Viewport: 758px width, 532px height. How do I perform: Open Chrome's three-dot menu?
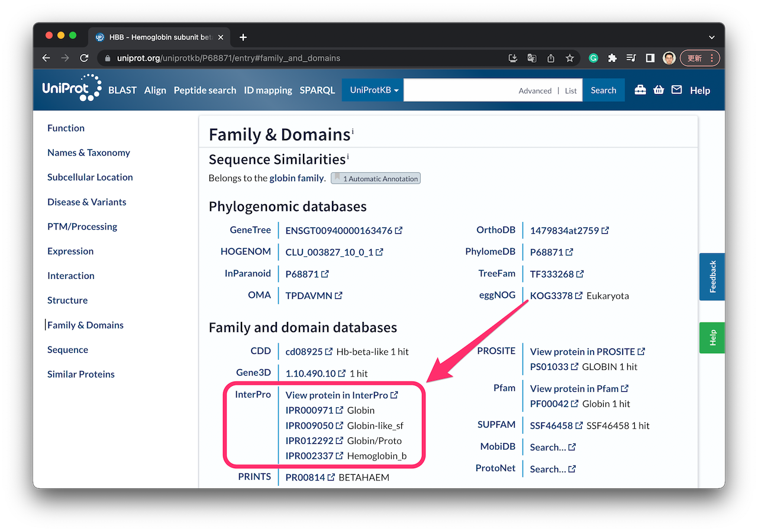[x=712, y=58]
